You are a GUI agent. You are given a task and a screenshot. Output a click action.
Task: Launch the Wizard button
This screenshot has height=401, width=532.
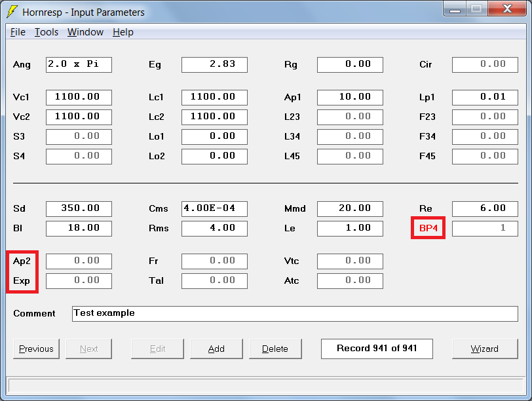(485, 349)
